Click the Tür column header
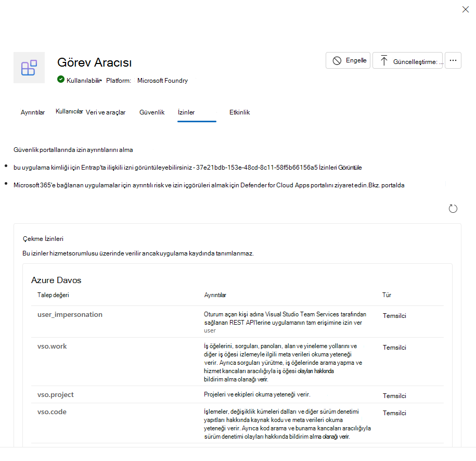Viewport: 476px width, 461px height. (x=387, y=295)
